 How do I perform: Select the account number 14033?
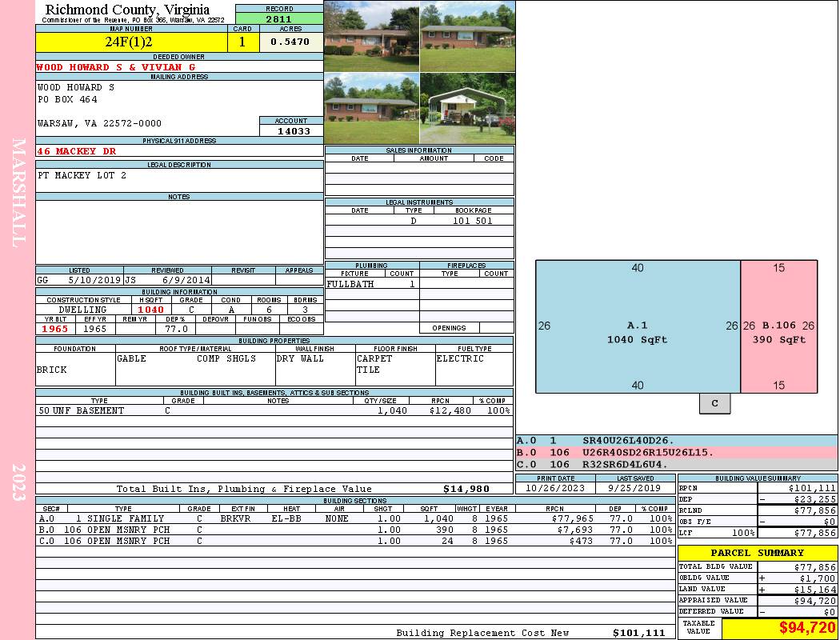click(x=291, y=130)
